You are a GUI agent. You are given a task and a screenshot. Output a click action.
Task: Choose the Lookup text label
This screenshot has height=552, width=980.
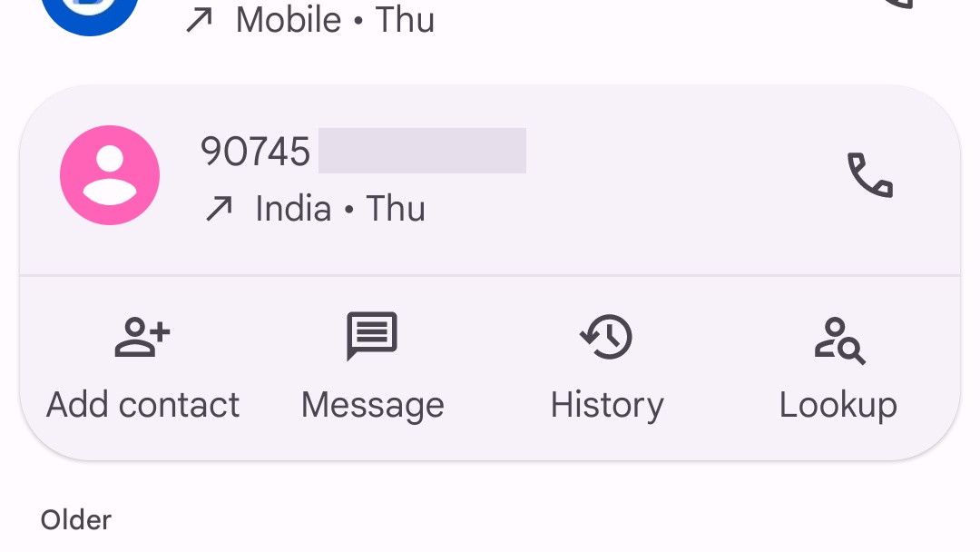[838, 406]
